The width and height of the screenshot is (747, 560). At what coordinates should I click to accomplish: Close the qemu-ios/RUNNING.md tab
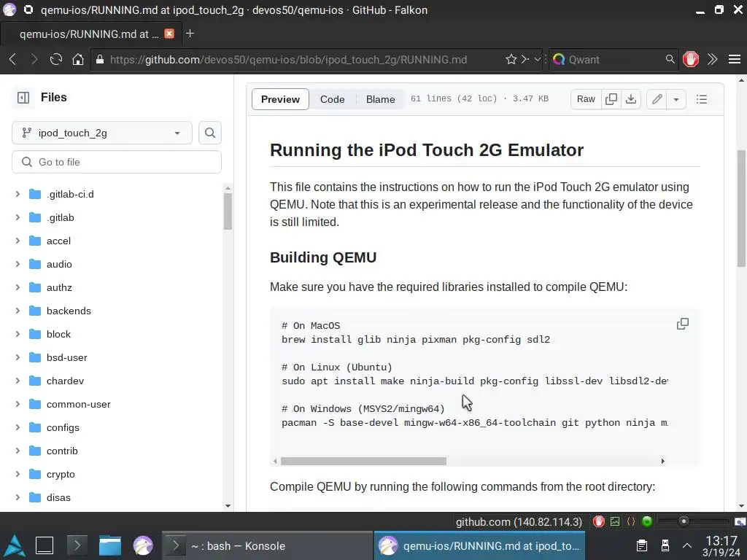point(169,34)
